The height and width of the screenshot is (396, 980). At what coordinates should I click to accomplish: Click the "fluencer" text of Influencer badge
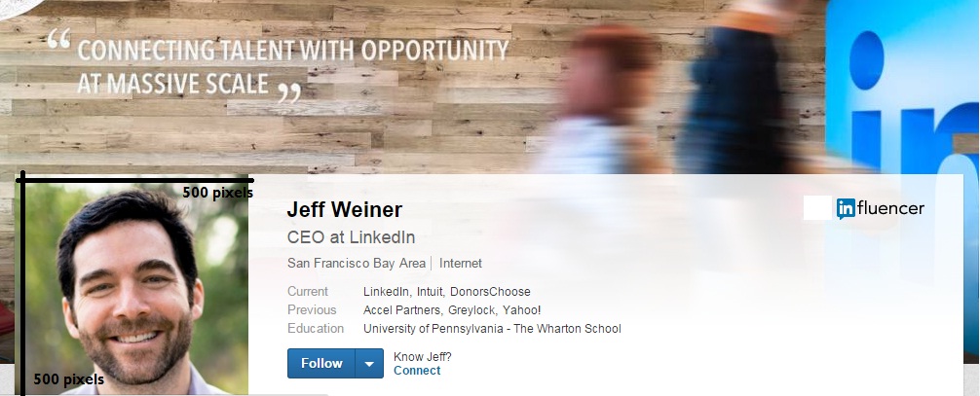point(890,207)
